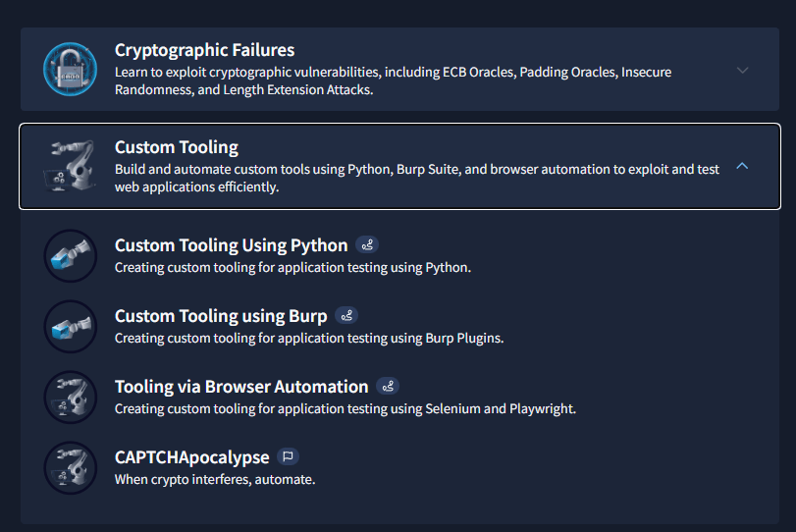Click the flag challenge badge next to CAPTCHApocalypse
Screen dimensions: 796x532
(x=288, y=456)
